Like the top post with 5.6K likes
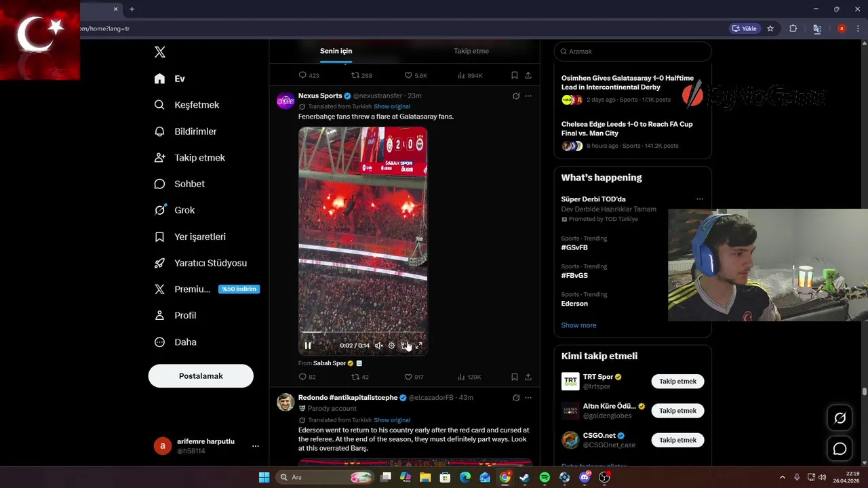 416,75
